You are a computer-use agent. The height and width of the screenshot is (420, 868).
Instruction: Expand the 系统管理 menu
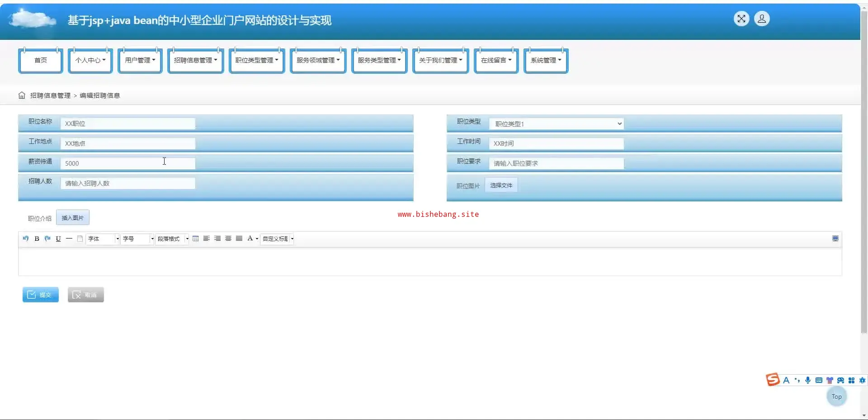(x=546, y=60)
